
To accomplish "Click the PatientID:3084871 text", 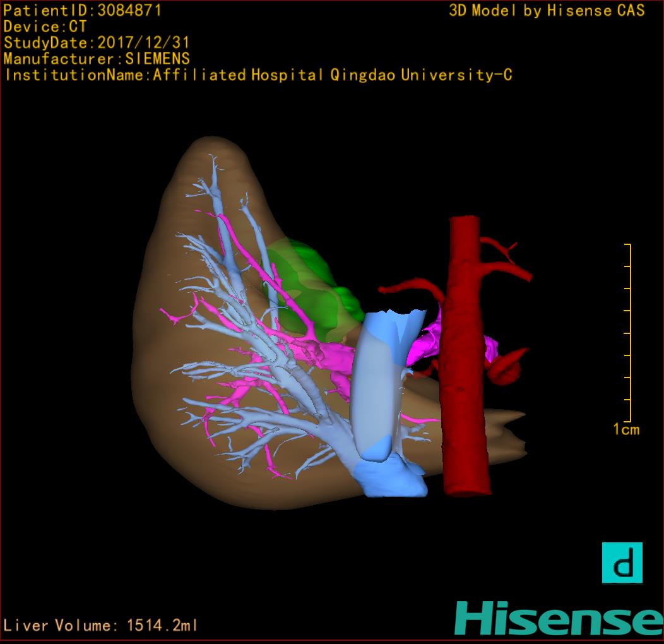I will tap(83, 11).
